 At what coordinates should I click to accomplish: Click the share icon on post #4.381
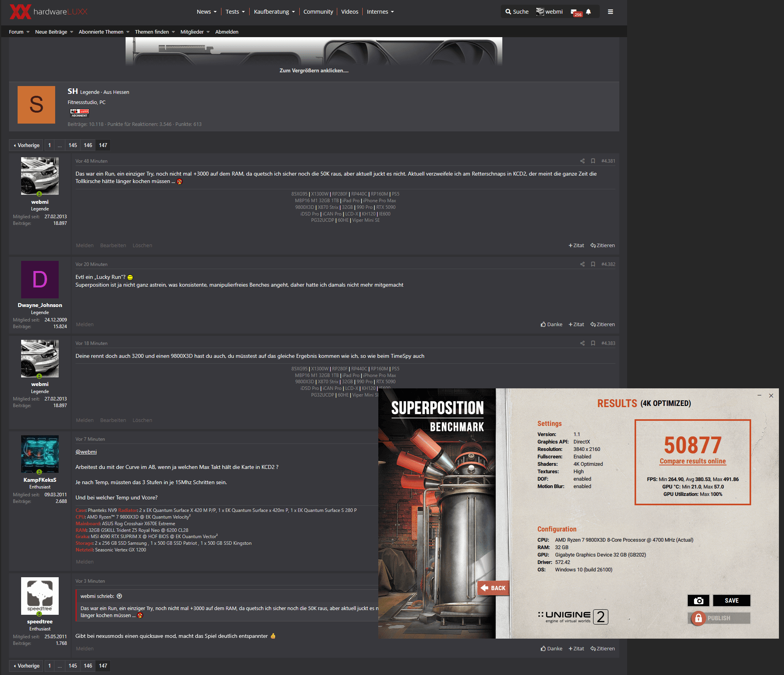583,161
